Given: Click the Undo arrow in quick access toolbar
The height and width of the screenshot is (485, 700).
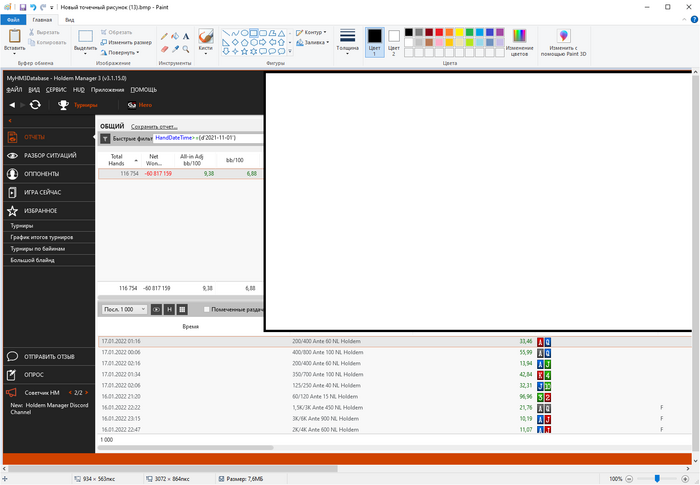Looking at the screenshot, I should [x=33, y=7].
